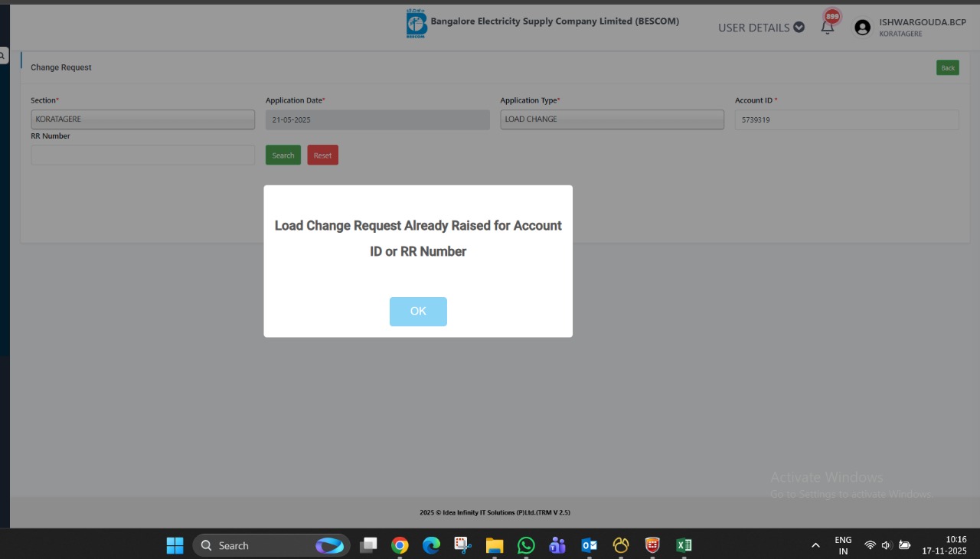The width and height of the screenshot is (980, 559).
Task: Click the sidebar search magnifier icon
Action: click(x=3, y=56)
